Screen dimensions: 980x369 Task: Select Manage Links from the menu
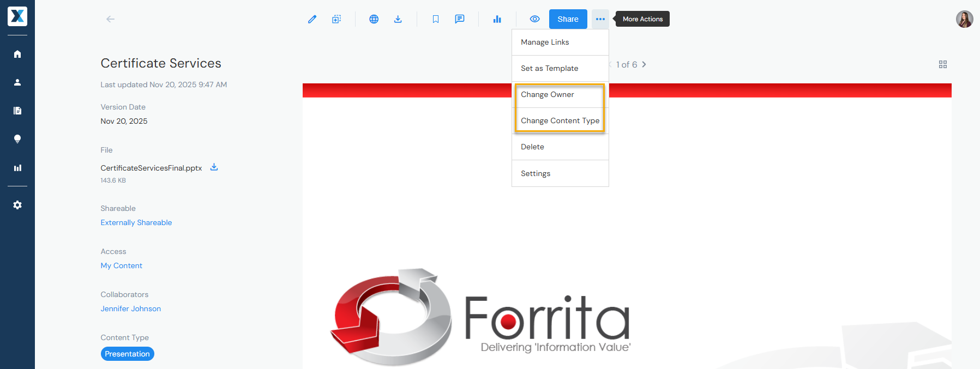point(560,42)
